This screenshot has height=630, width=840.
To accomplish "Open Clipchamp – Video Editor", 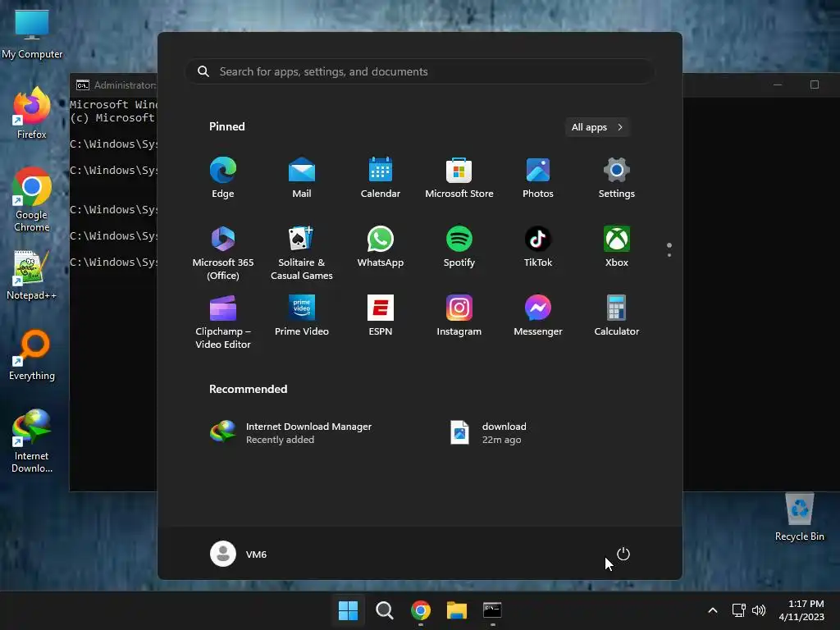I will pyautogui.click(x=223, y=322).
